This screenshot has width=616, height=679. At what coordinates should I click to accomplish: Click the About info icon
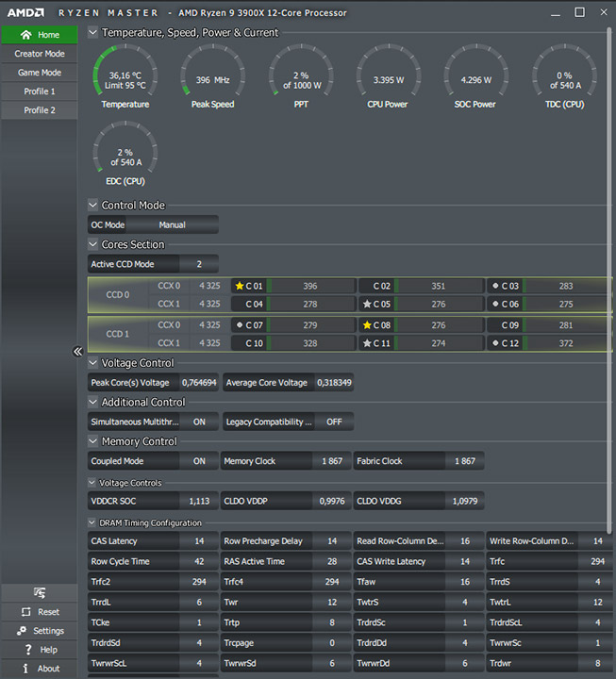pyautogui.click(x=25, y=669)
